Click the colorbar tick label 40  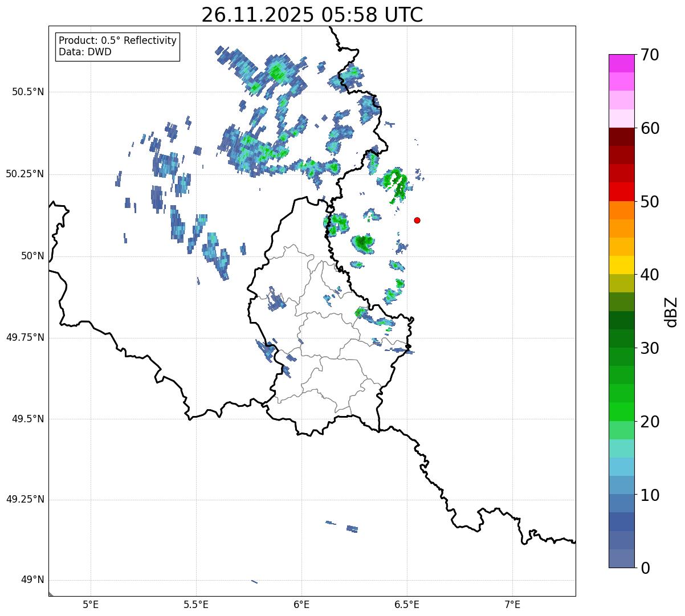pos(650,275)
